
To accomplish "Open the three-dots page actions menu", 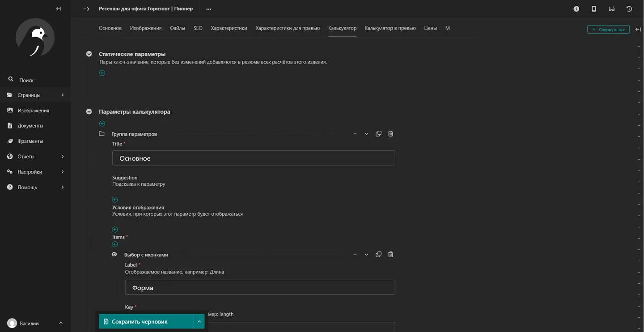I will coord(208,9).
